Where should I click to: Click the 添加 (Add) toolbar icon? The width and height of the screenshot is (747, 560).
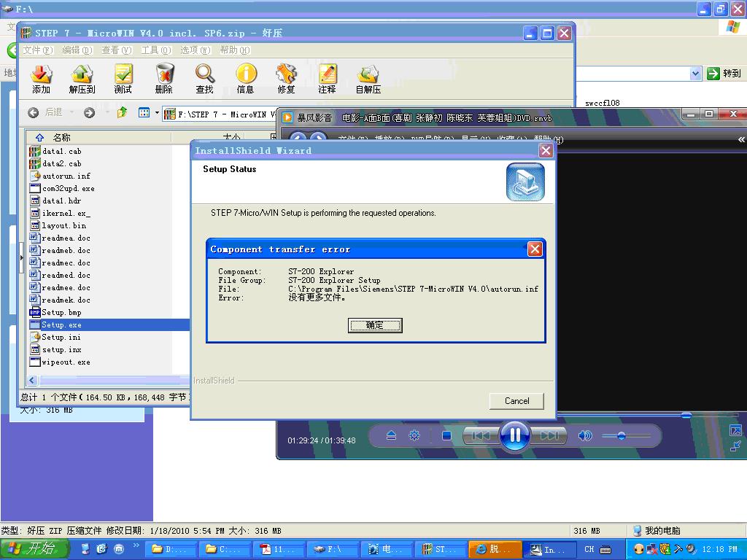42,79
